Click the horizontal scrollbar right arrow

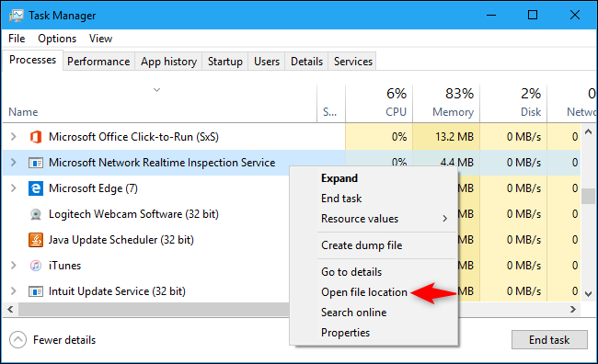tap(573, 310)
